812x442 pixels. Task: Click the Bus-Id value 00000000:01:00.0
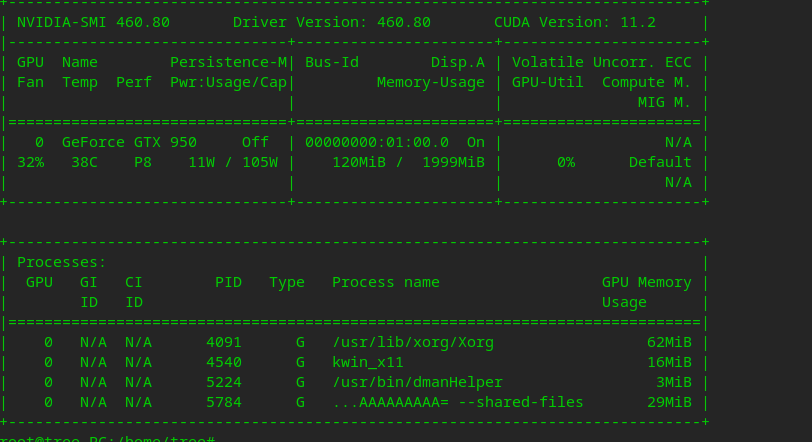tap(377, 142)
